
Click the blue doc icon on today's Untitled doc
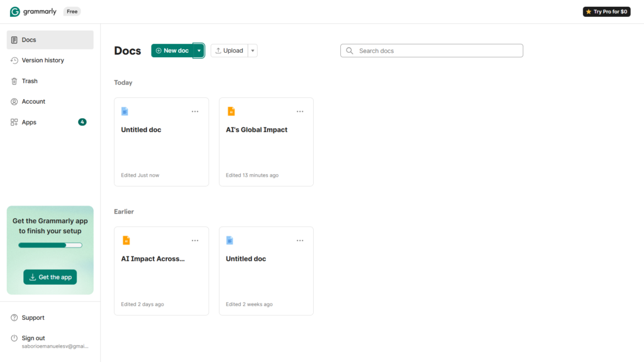(x=125, y=111)
